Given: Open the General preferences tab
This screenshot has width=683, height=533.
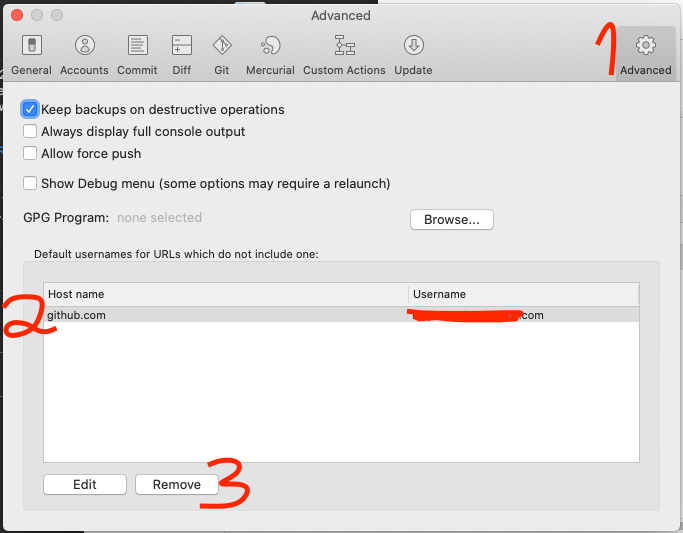Looking at the screenshot, I should 31,55.
